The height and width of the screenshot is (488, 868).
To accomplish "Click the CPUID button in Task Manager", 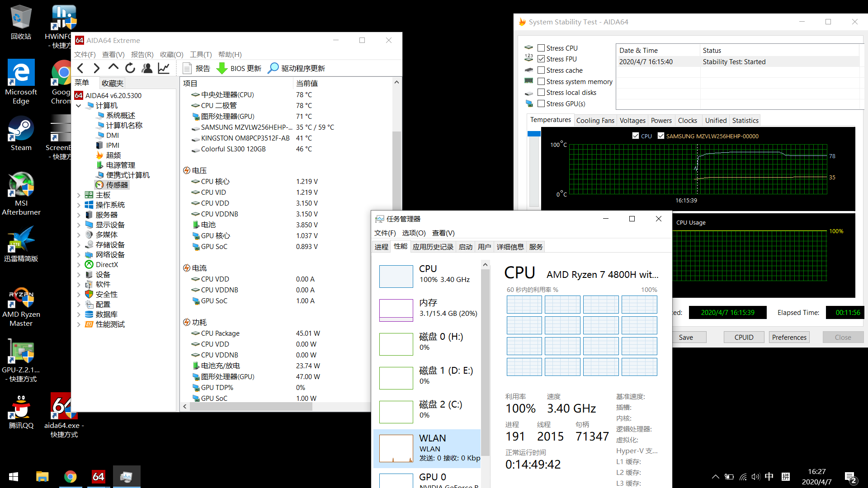I will click(x=743, y=337).
